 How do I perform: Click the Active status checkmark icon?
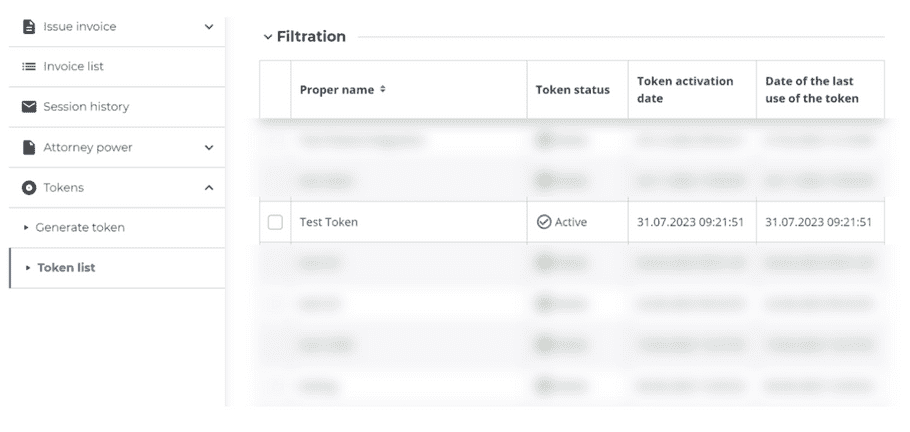point(544,222)
